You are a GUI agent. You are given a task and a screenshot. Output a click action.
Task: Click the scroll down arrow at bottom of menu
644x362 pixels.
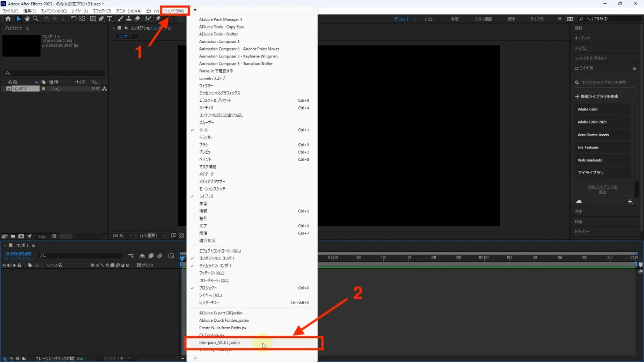[x=195, y=358]
